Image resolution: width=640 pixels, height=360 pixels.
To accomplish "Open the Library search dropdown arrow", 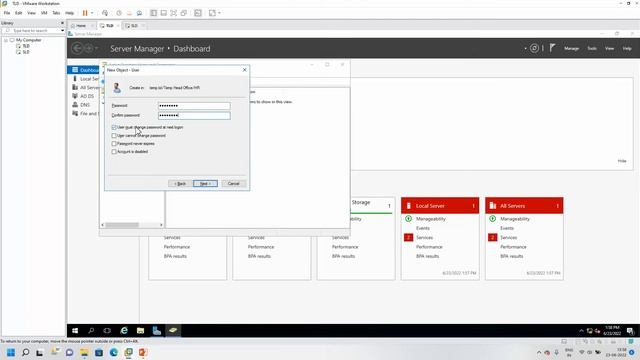I will [62, 31].
